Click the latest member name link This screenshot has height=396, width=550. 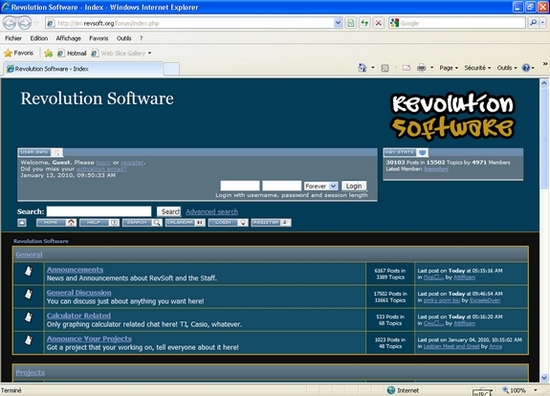coord(436,169)
